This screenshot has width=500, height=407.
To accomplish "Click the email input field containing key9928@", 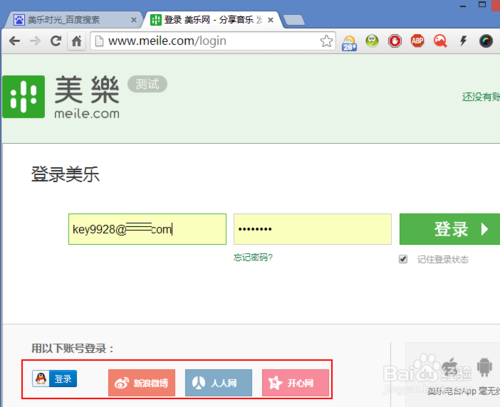I will tap(147, 229).
